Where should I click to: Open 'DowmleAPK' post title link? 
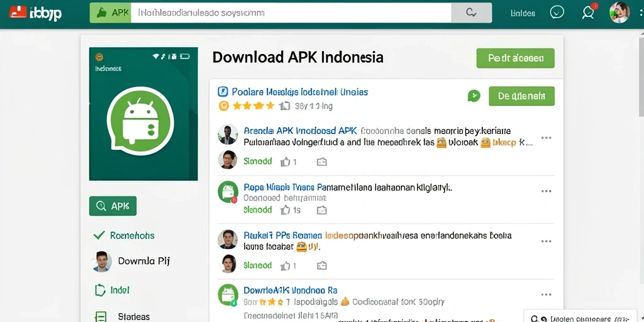click(291, 291)
